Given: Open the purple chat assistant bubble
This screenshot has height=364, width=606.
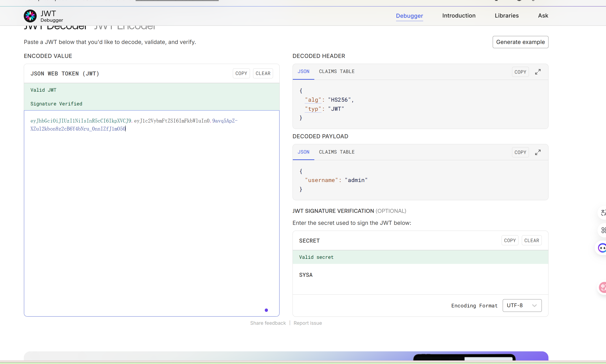Looking at the screenshot, I should coord(602,248).
